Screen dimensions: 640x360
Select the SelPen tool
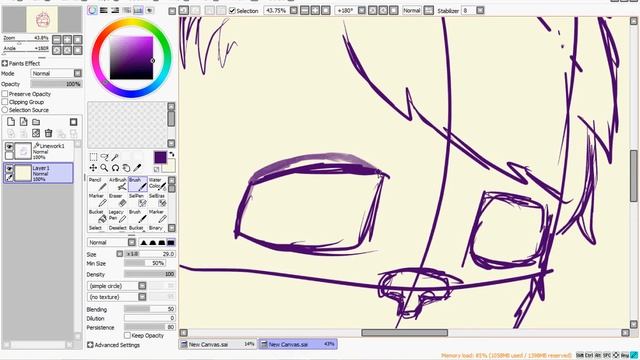coord(138,200)
